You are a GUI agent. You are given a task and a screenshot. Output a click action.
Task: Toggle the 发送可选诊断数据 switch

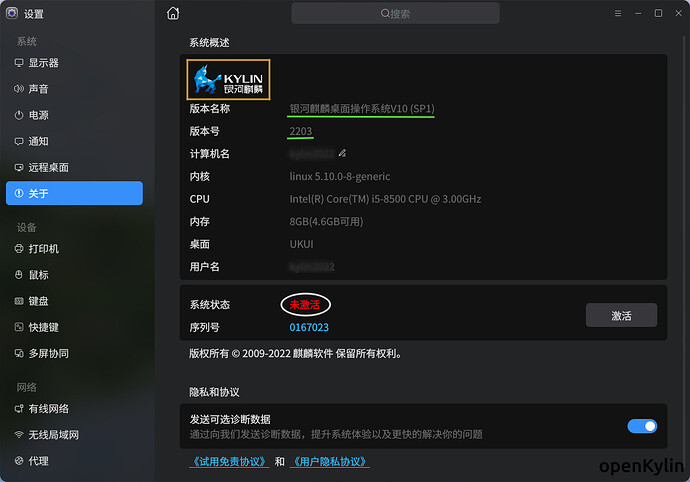[x=642, y=426]
